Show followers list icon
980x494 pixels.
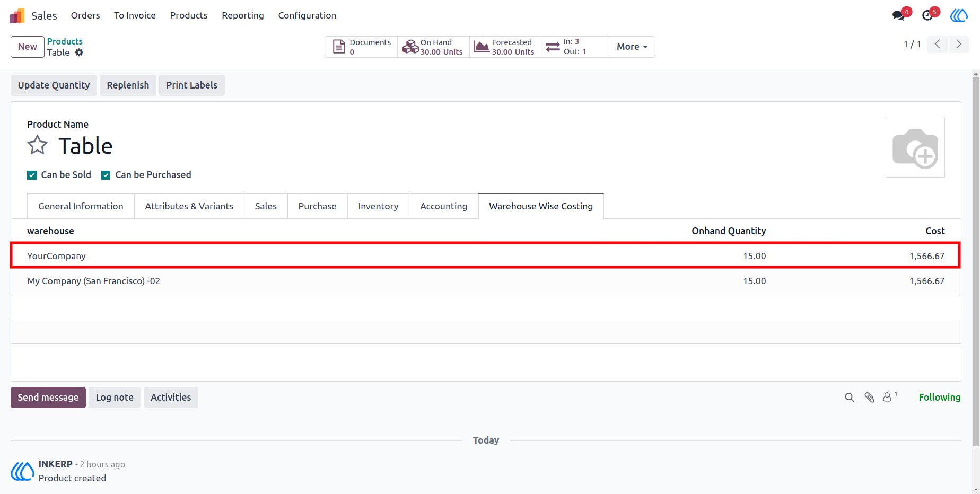[x=890, y=397]
